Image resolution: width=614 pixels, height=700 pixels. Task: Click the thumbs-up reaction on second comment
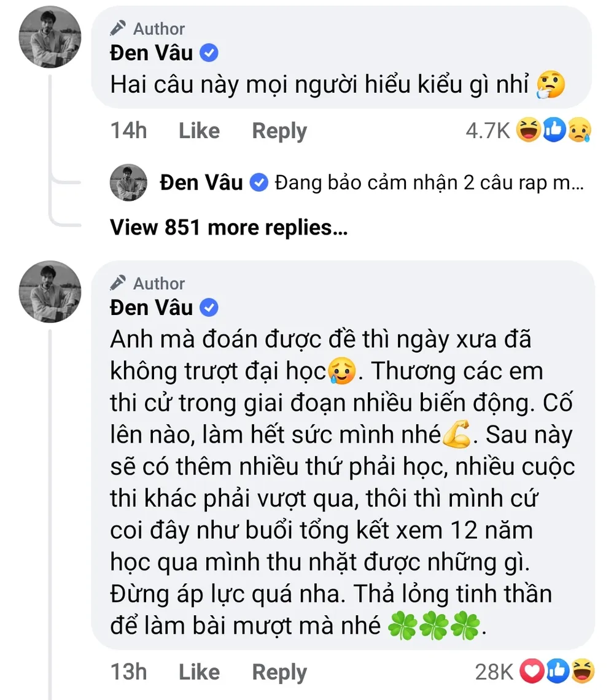point(557,672)
